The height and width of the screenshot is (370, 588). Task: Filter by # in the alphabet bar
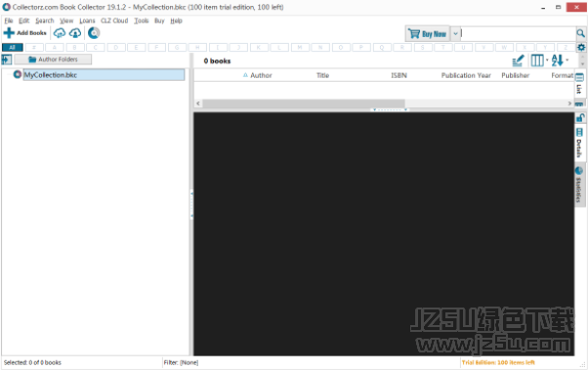pos(34,47)
